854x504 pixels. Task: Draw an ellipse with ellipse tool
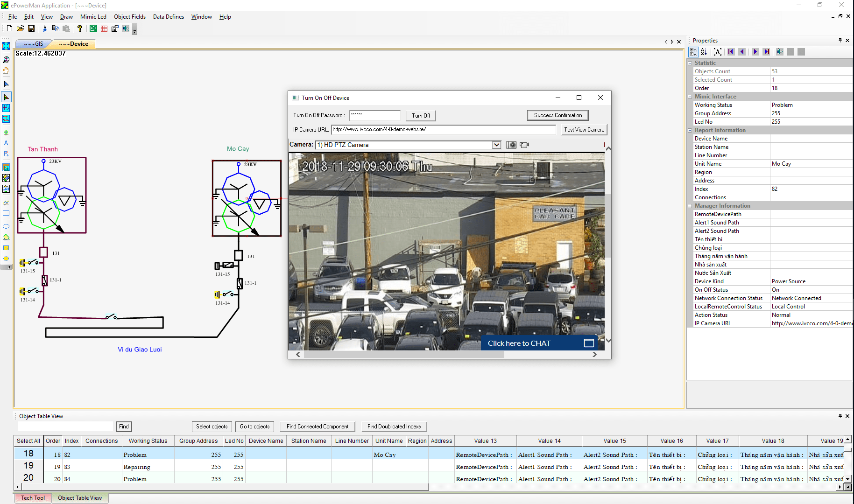[6, 226]
